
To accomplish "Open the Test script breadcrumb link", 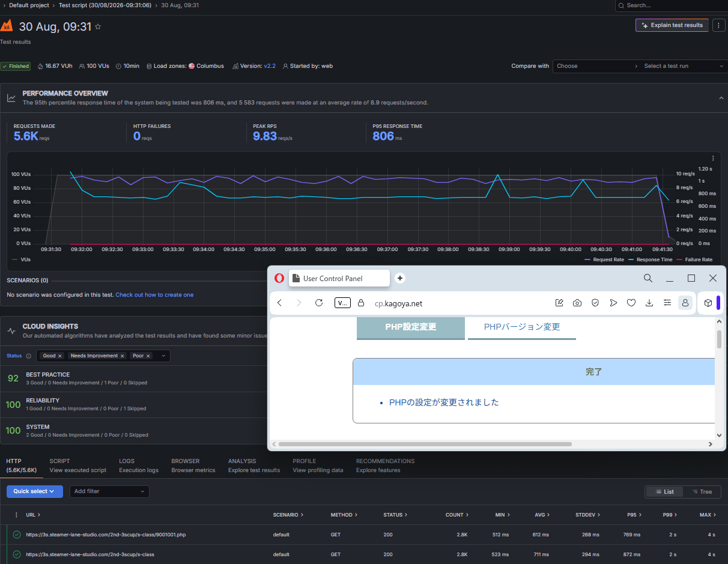I will pyautogui.click(x=105, y=5).
